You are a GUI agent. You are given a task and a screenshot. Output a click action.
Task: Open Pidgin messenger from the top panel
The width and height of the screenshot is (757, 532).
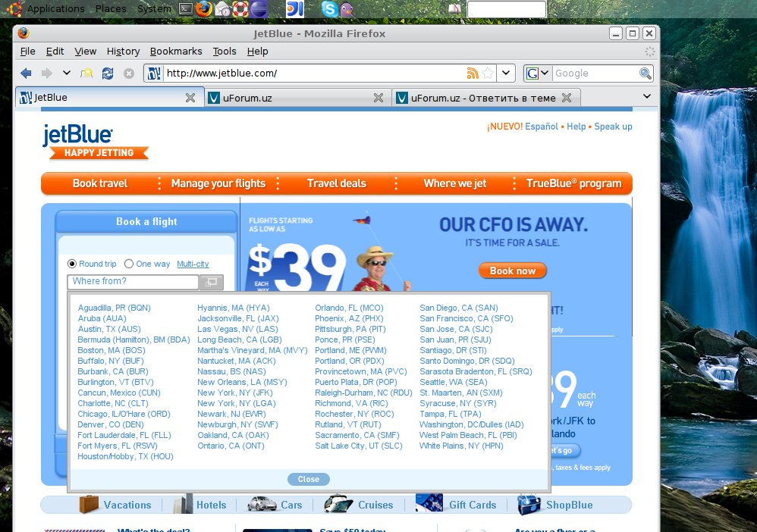click(x=347, y=8)
